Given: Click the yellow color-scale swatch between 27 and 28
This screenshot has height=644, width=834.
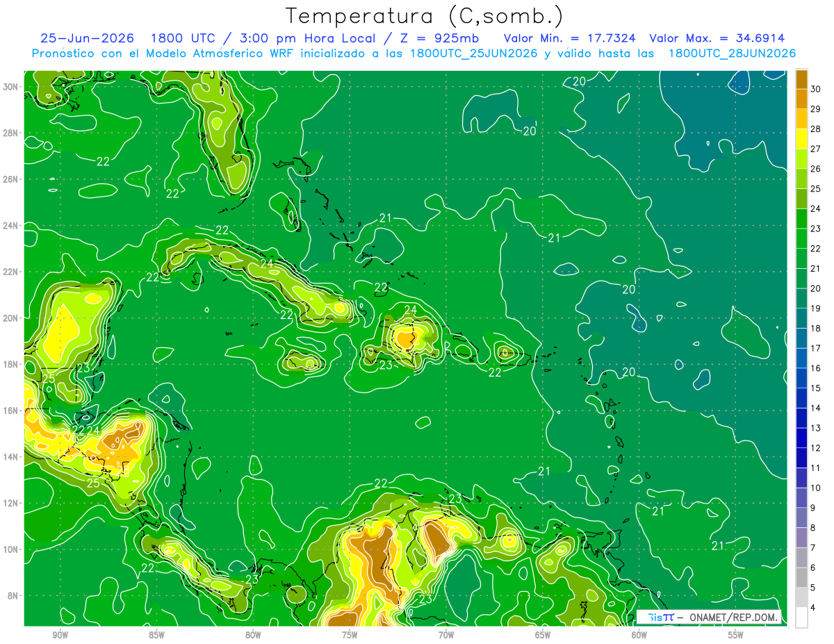Looking at the screenshot, I should (x=801, y=138).
